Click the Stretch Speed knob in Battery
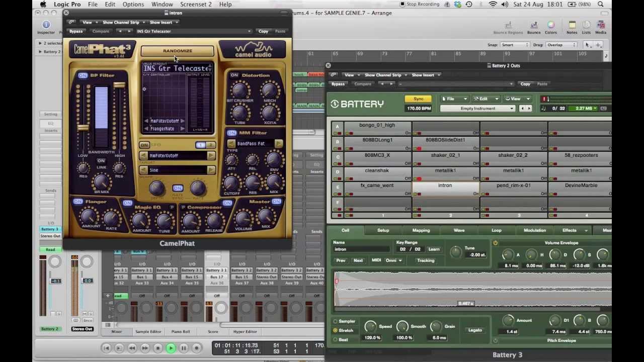Screen dimensions: 644x362 (x=370, y=326)
